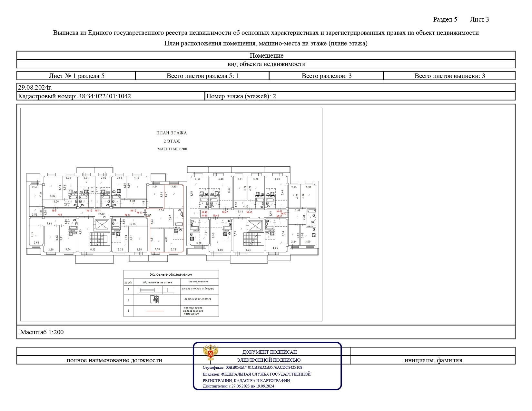Viewport: 532px width, 411px height.
Task: Click the 'Действителен' validity date line
Action: [239, 386]
